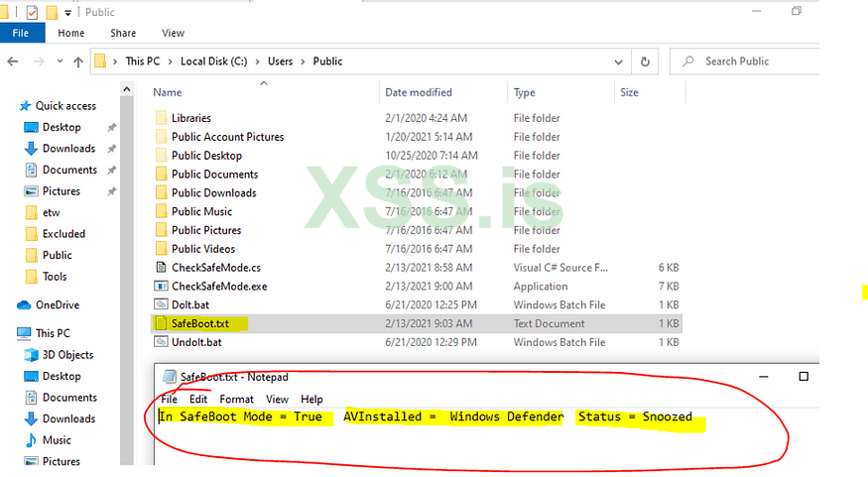
Task: Open Notepad's Format menu
Action: pos(236,400)
